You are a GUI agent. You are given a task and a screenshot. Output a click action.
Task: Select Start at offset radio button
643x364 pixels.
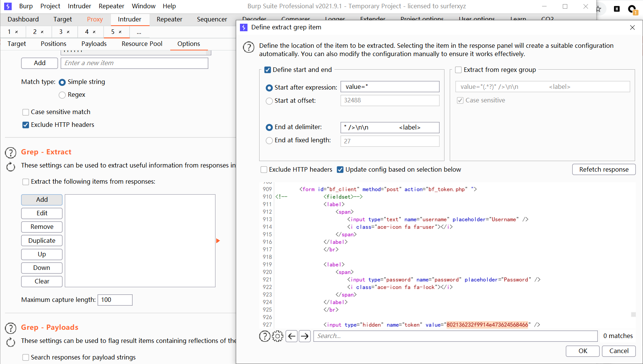coord(269,101)
